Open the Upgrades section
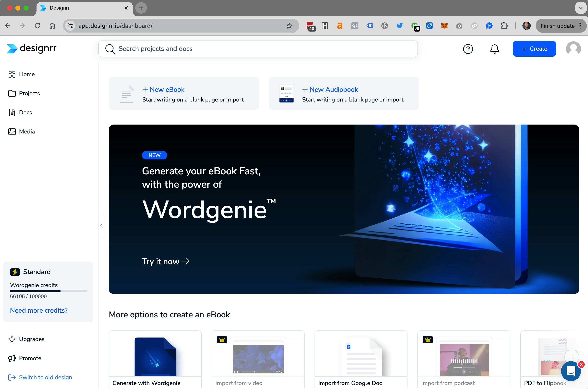This screenshot has width=588, height=389. [32, 339]
